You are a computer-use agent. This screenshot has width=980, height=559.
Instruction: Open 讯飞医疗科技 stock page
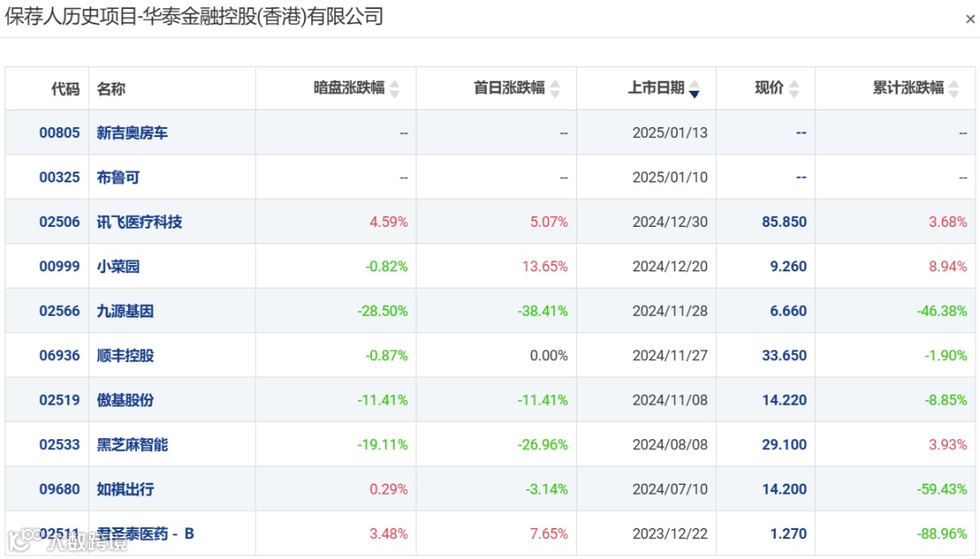pos(140,221)
